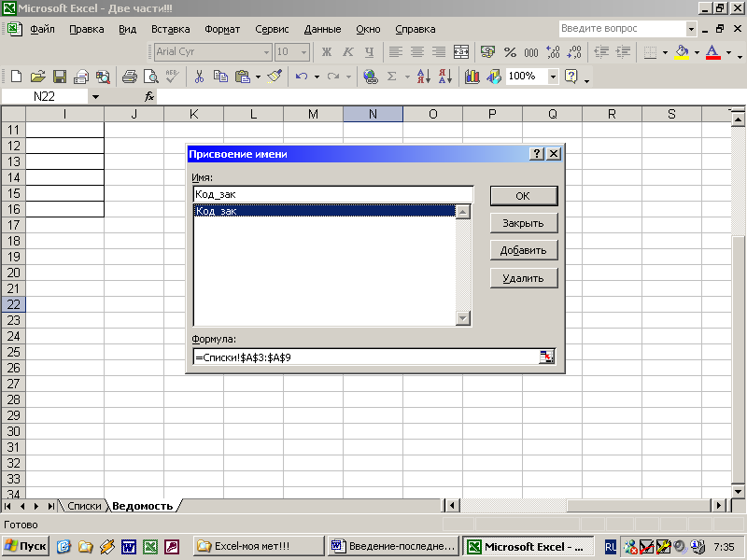747x560 pixels.
Task: Expand the Name Box dropdown
Action: coord(95,97)
